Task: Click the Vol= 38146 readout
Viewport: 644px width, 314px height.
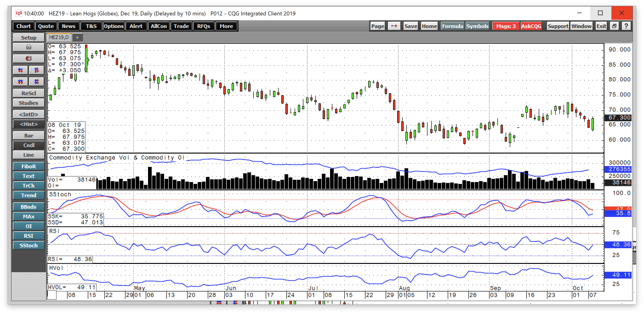Action: click(72, 180)
